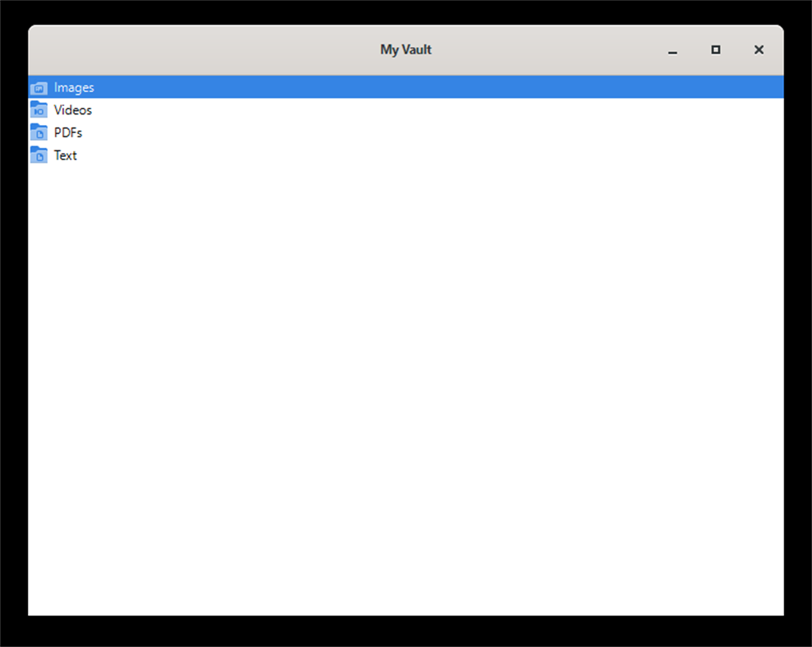
Task: Maximize the My Vault window
Action: (x=715, y=49)
